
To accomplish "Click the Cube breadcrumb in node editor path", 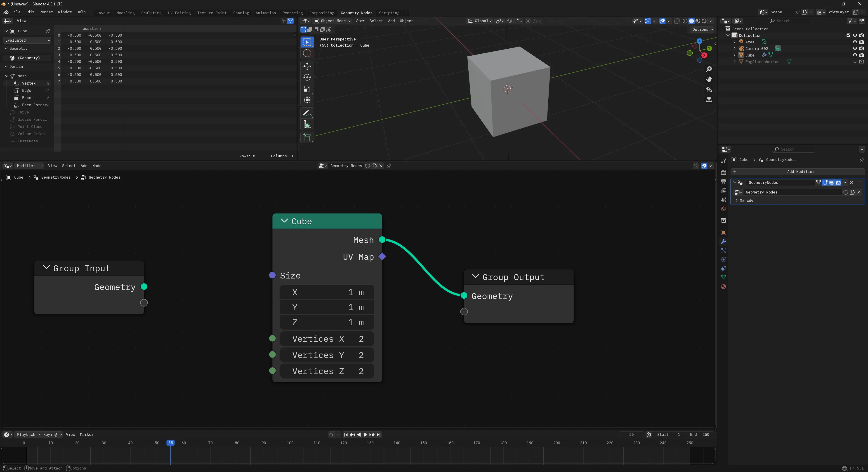I will 19,177.
